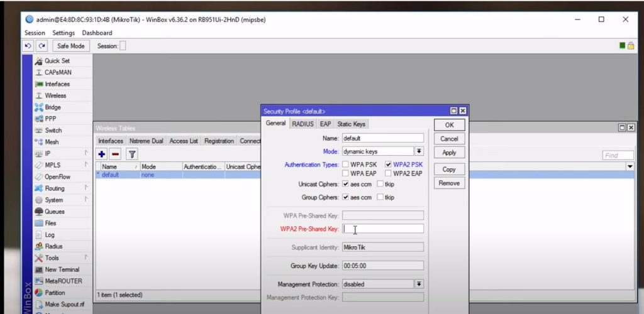Click the Copy button
Image resolution: width=644 pixels, height=314 pixels.
click(449, 170)
